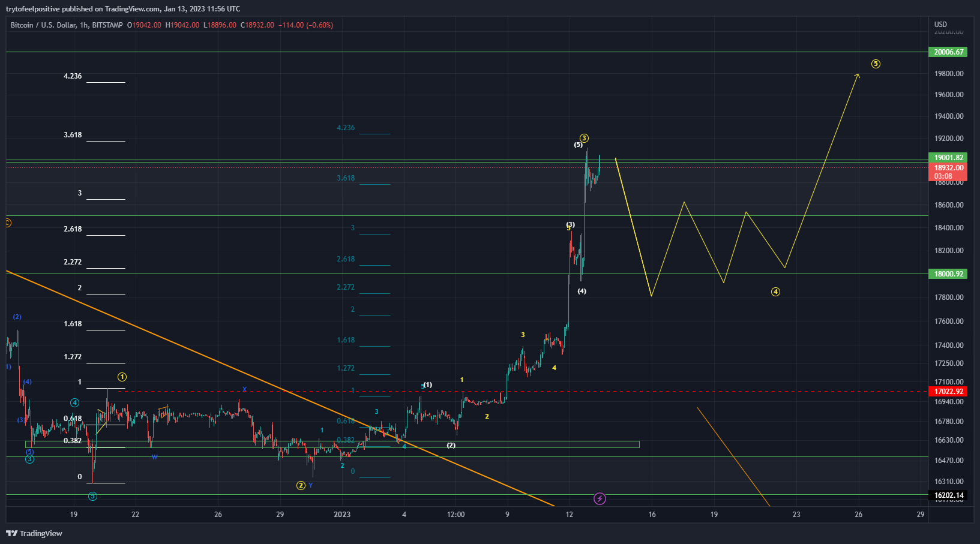Screen dimensions: 980x544
Task: Click the 16470.00 price axis value
Action: coord(949,461)
